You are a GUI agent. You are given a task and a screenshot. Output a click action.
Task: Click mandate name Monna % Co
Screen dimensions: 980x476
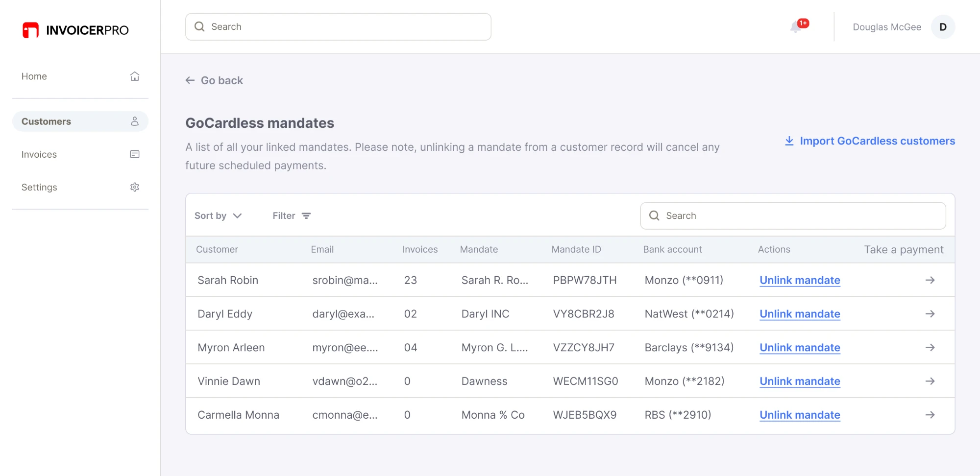click(493, 415)
